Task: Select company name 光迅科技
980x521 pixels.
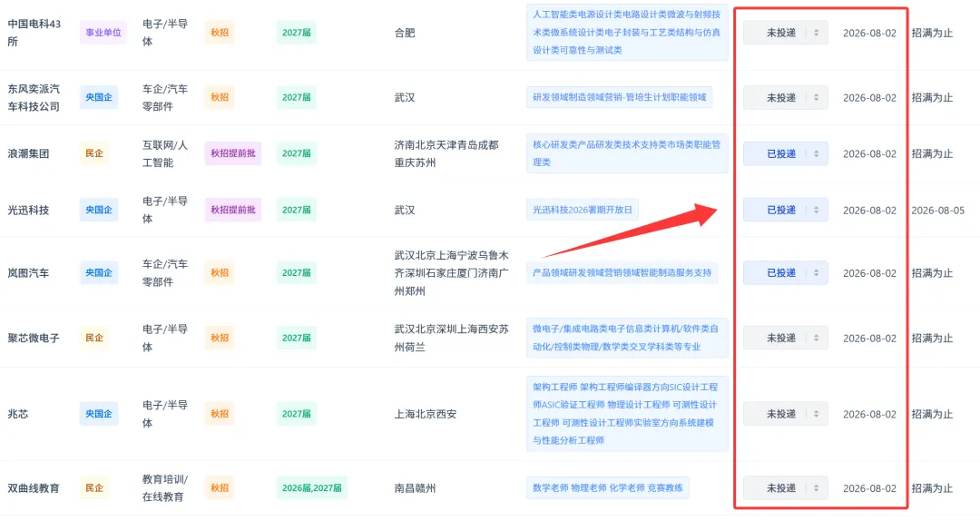Action: click(28, 211)
